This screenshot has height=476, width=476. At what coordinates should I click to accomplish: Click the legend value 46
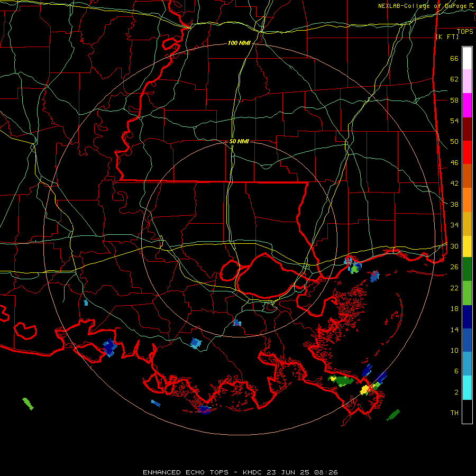[454, 163]
